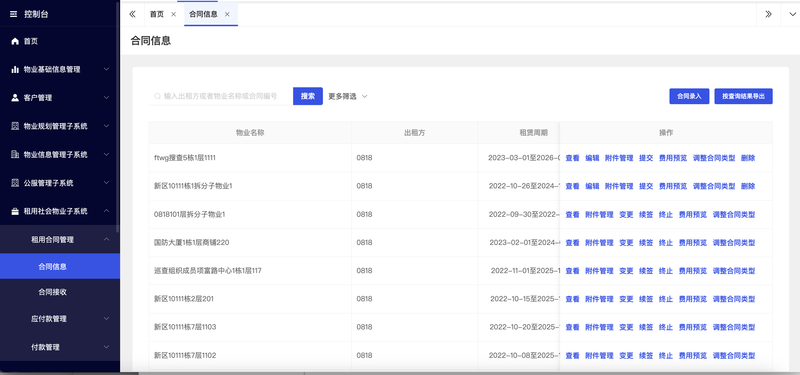Click the 租赁周期 column header
The image size is (800, 375).
(x=533, y=133)
